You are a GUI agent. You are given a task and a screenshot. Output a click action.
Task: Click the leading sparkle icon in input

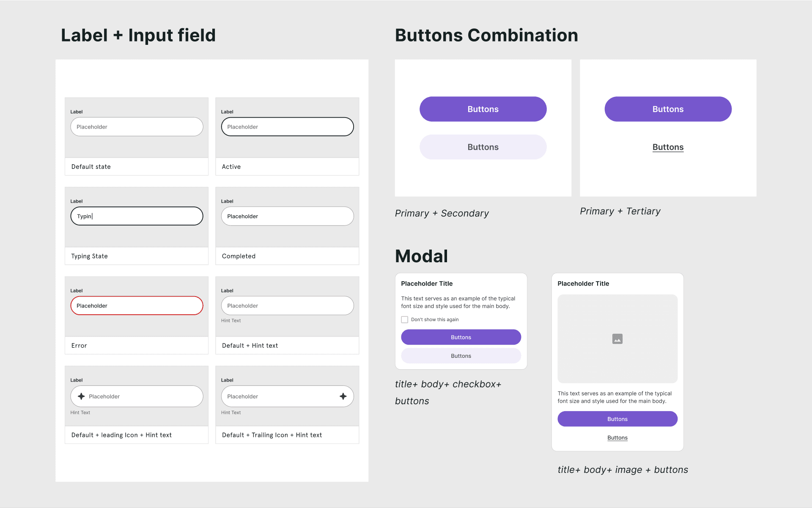(81, 396)
